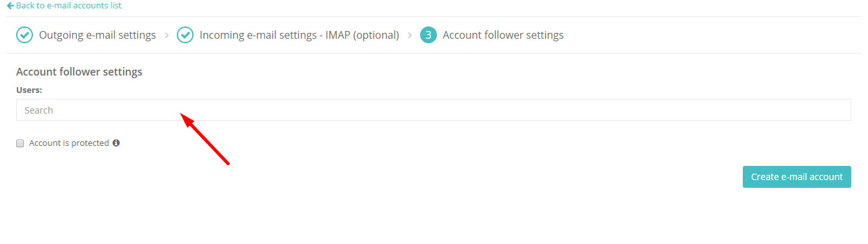Click the right end of Users search box
Screen dimensions: 868x244
[839, 110]
